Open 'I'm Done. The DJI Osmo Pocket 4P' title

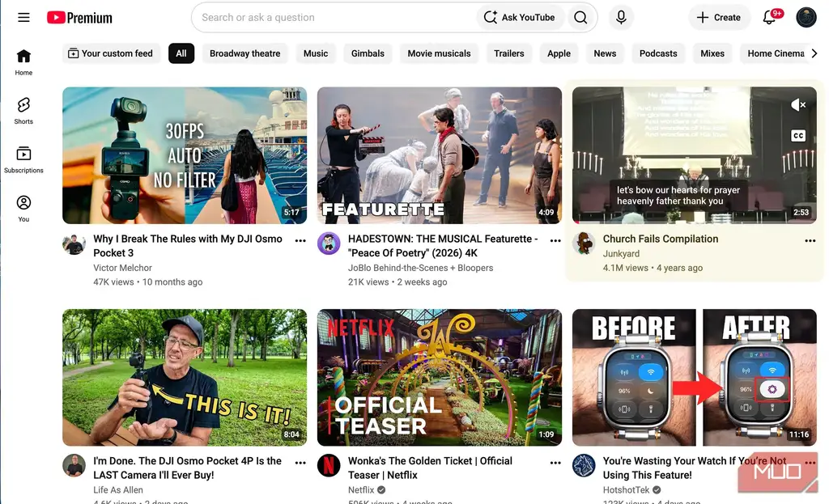point(187,468)
